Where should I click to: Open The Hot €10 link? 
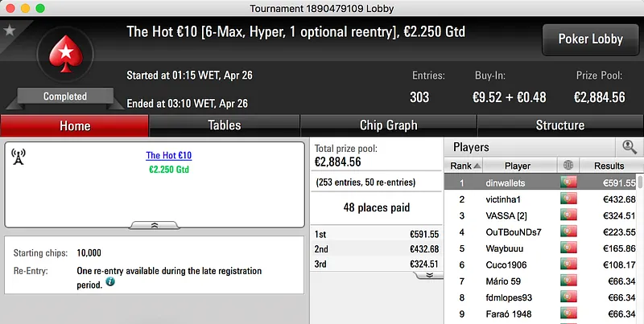(x=168, y=155)
